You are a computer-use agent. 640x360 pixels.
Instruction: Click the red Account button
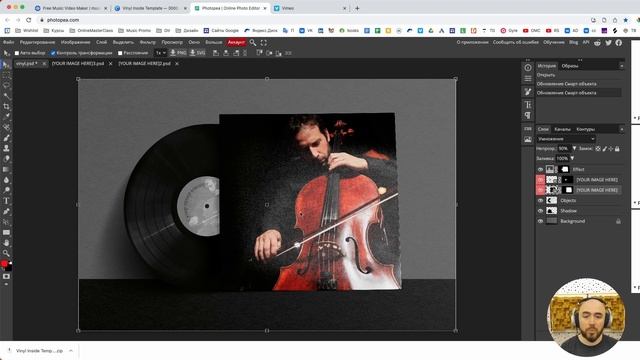[x=236, y=42]
